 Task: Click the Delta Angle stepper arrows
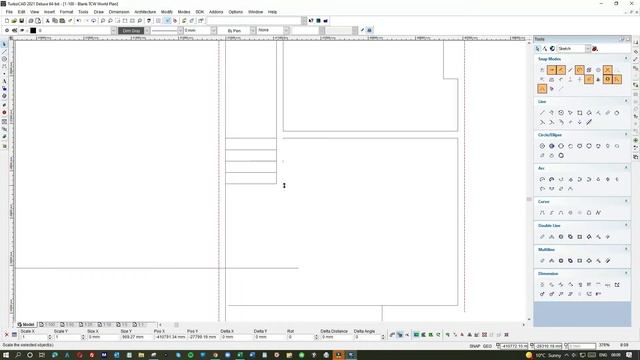point(383,337)
